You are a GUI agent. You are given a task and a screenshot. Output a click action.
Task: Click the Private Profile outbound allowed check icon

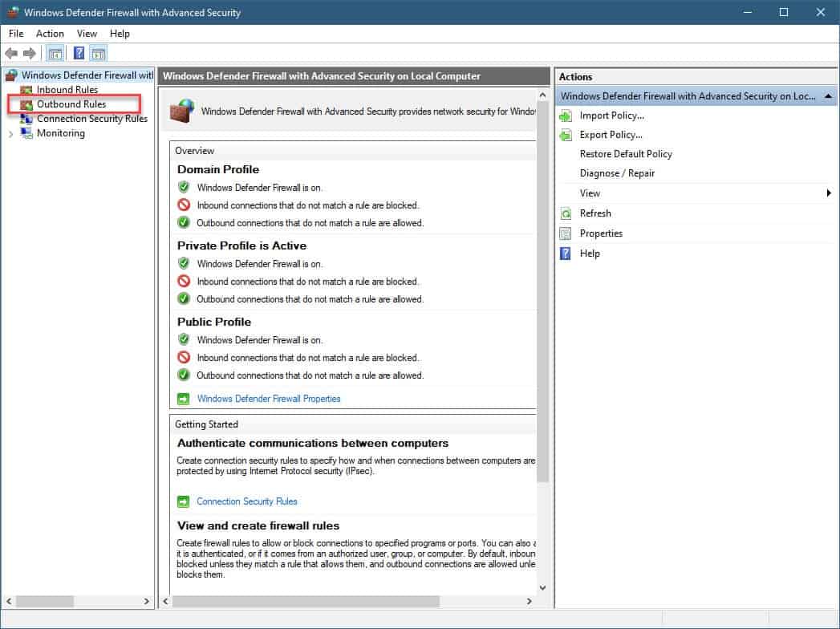pos(184,299)
